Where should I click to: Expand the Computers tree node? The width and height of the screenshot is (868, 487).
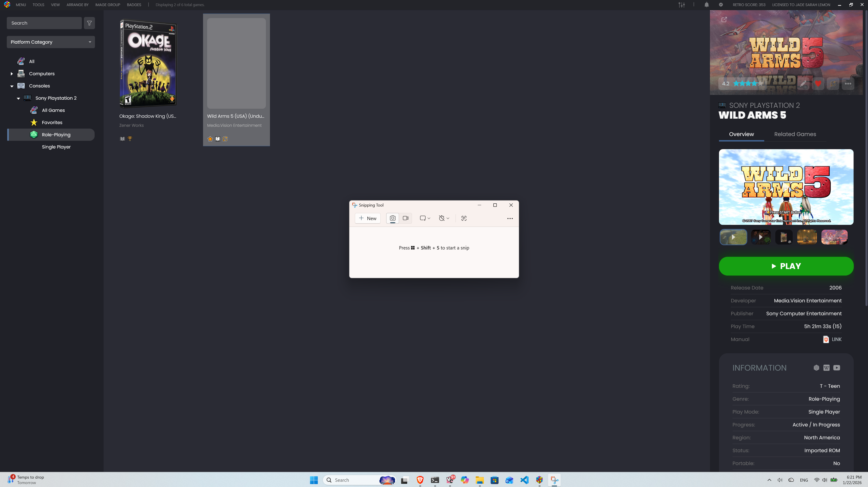coord(12,74)
